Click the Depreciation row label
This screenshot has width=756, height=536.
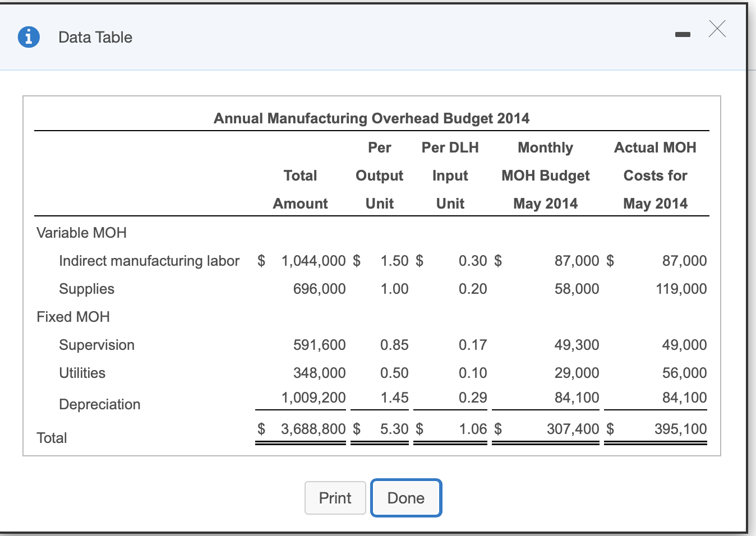(x=100, y=404)
